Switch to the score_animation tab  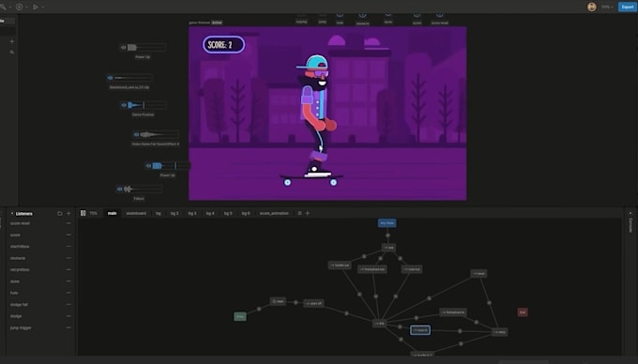[x=274, y=213]
